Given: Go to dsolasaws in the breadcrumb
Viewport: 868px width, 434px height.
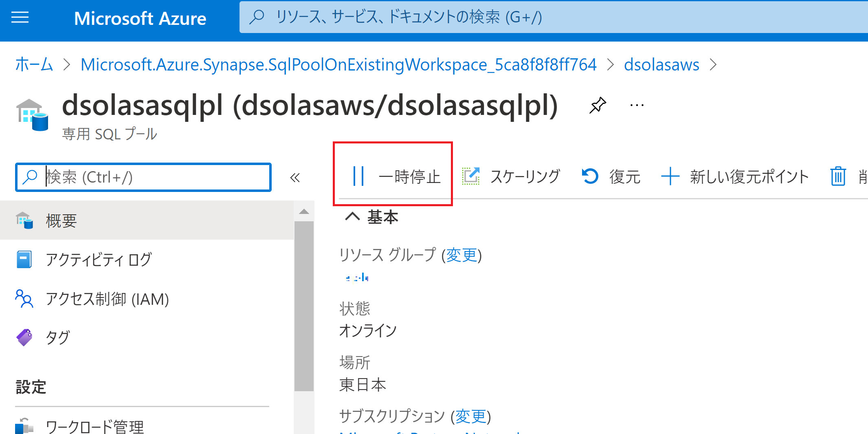Looking at the screenshot, I should [x=661, y=64].
